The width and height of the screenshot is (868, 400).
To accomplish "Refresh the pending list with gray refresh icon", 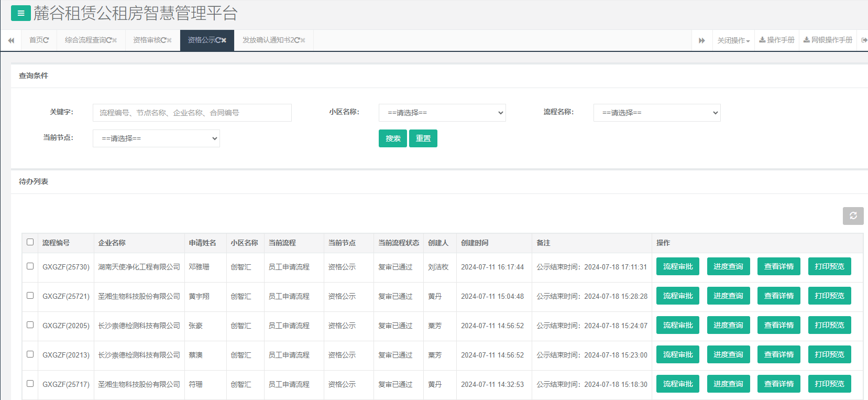I will pos(853,215).
